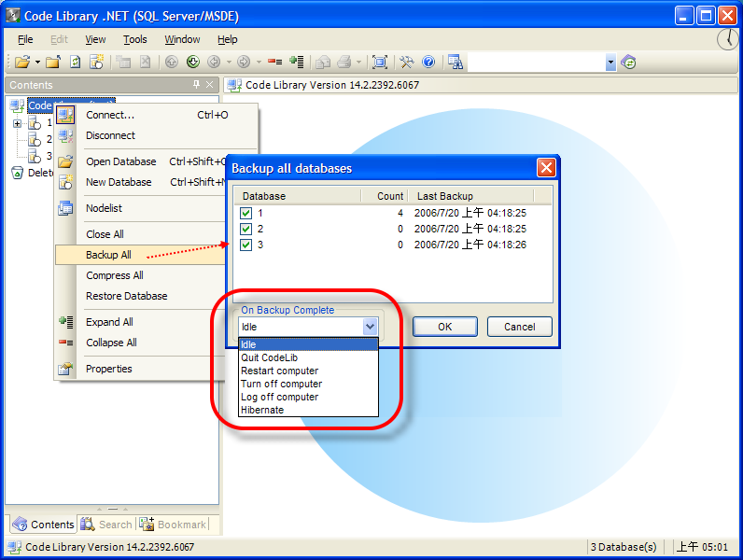Click the clock icon in the menu bar corner

click(728, 39)
